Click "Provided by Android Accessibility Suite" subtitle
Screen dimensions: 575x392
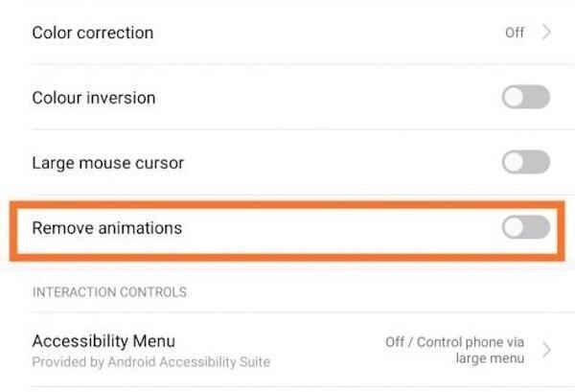coord(150,362)
